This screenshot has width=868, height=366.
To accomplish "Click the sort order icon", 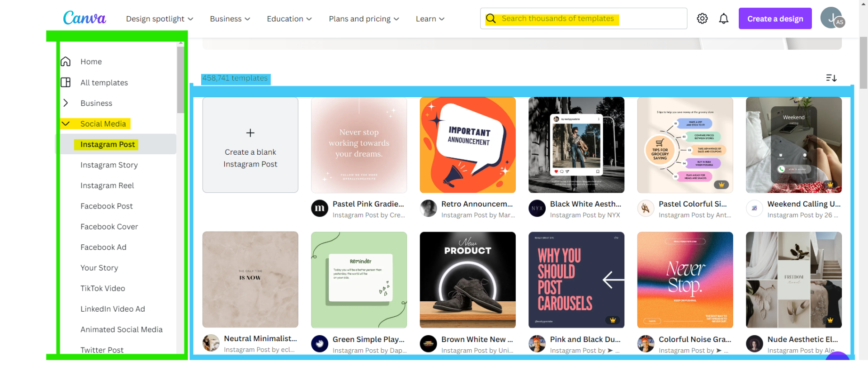I will pyautogui.click(x=831, y=78).
